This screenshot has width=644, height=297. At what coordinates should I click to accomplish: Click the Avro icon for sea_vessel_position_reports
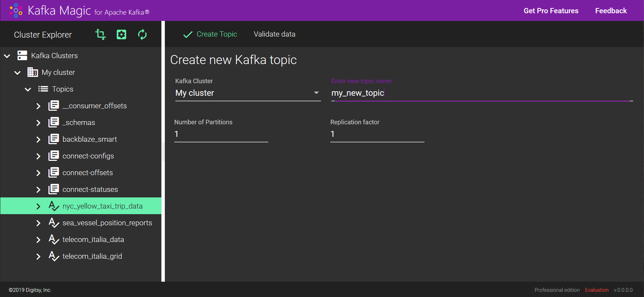(54, 222)
